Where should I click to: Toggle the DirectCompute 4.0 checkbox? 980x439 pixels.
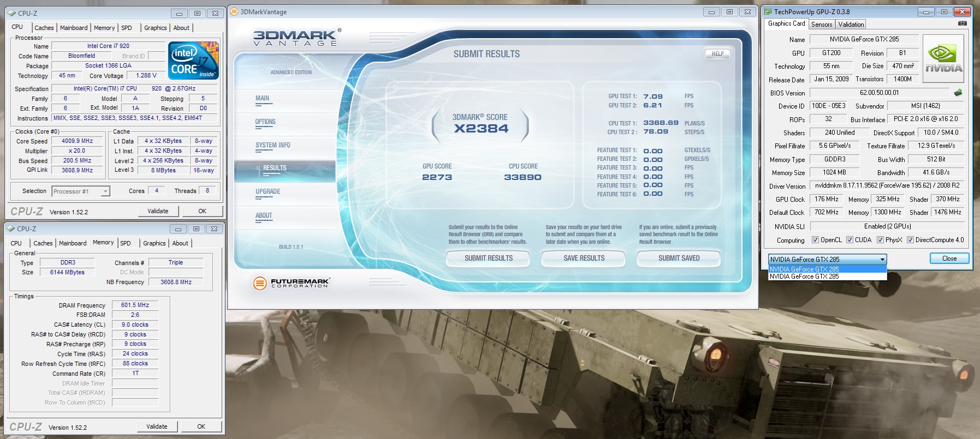click(x=910, y=240)
